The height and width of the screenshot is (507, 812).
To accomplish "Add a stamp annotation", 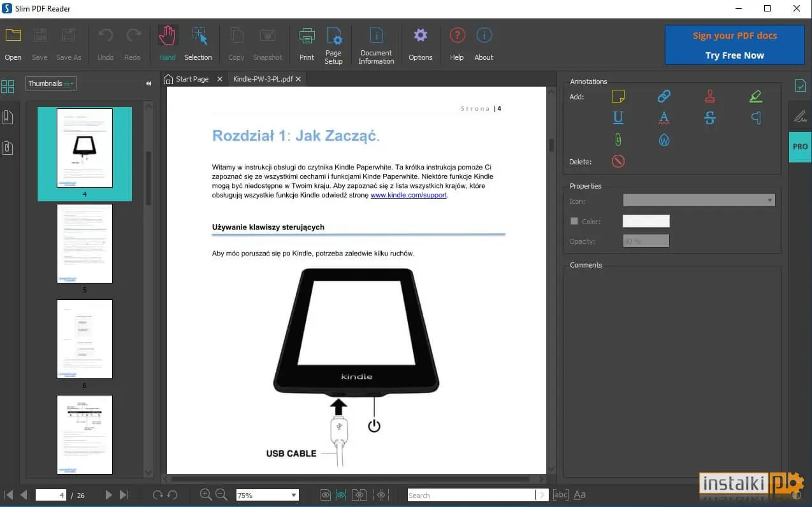I will point(710,96).
